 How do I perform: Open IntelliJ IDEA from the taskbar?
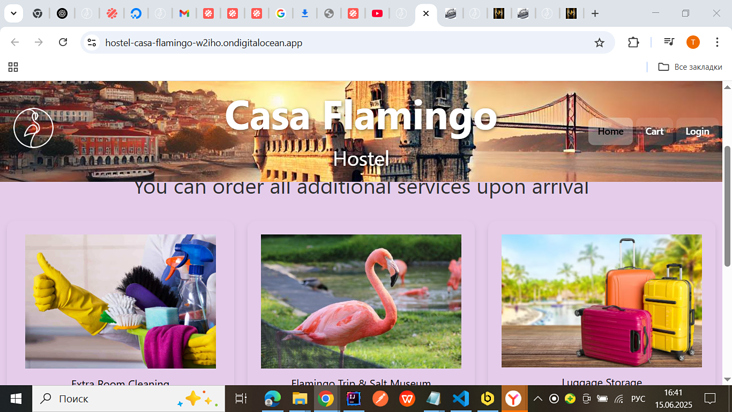353,398
